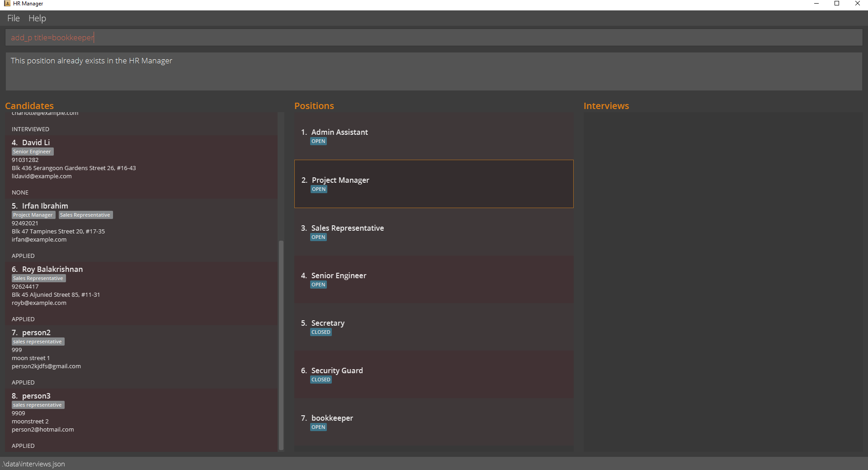Click the Interviews panel heading
Image resolution: width=868 pixels, height=470 pixels.
tap(606, 106)
